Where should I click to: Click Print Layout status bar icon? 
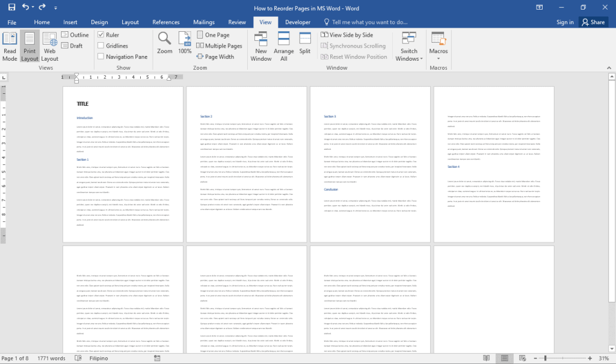[505, 358]
